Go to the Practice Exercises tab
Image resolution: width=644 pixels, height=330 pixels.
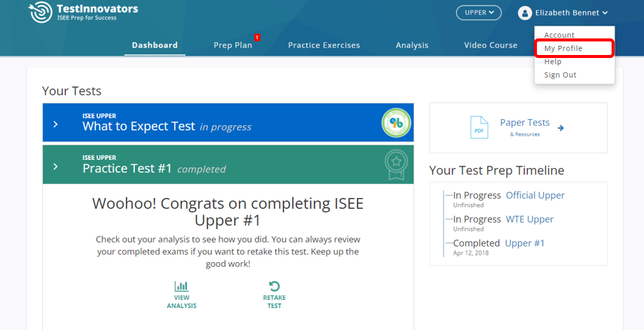tap(324, 45)
